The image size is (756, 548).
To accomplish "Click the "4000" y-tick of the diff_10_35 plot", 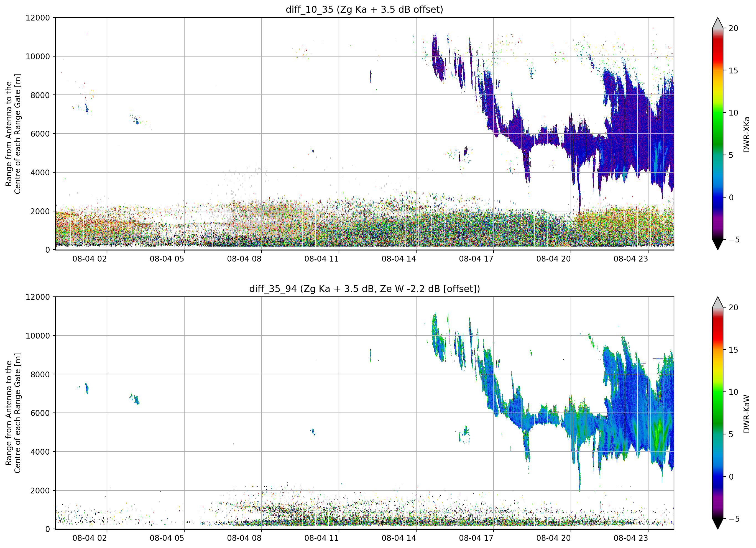I will tap(40, 173).
